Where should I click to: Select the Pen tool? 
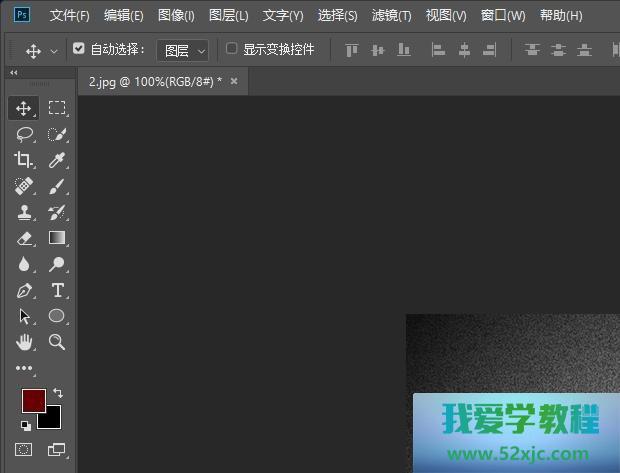click(24, 290)
